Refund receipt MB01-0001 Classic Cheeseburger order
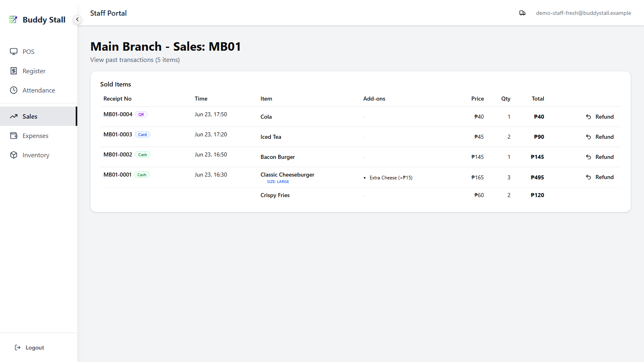Viewport: 644px width, 362px height. pos(600,177)
